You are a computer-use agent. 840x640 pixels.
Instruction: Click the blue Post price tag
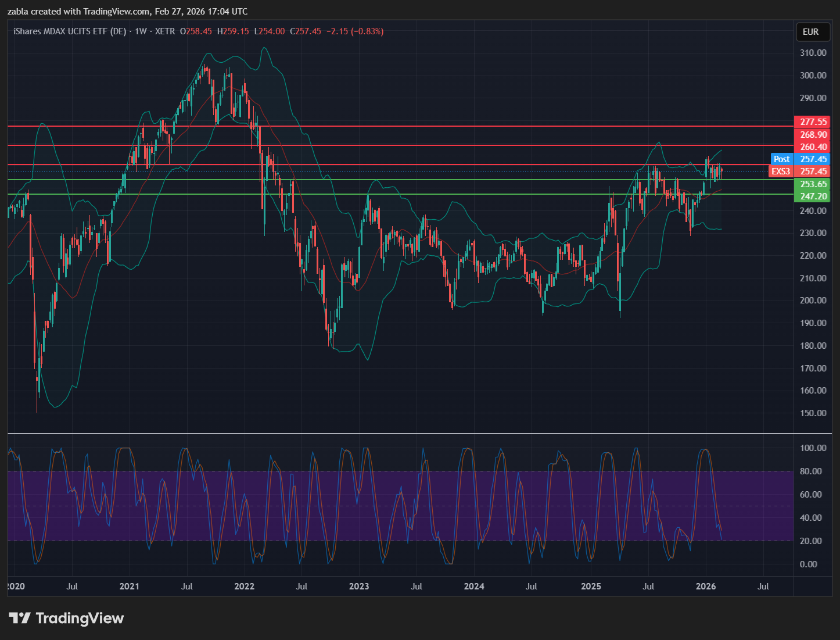pyautogui.click(x=781, y=159)
